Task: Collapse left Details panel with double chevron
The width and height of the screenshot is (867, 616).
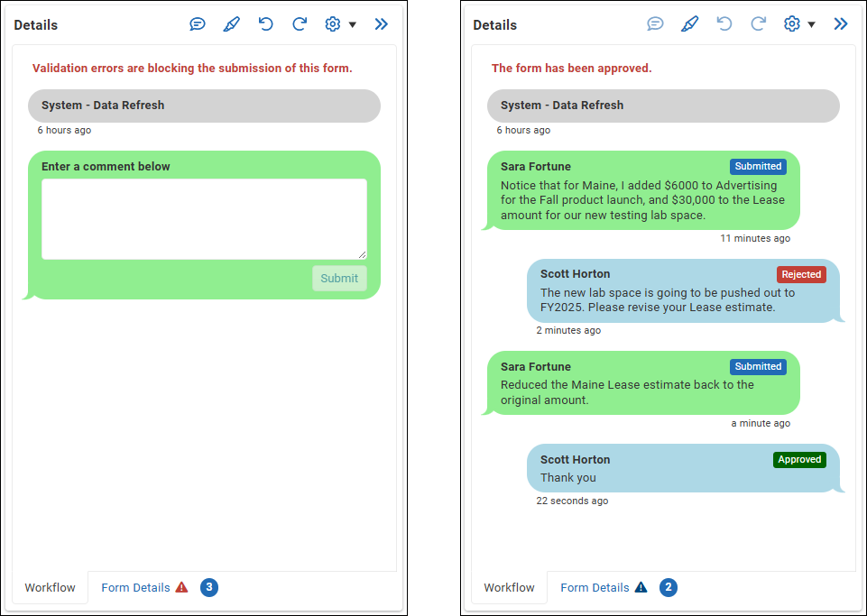Action: [382, 24]
